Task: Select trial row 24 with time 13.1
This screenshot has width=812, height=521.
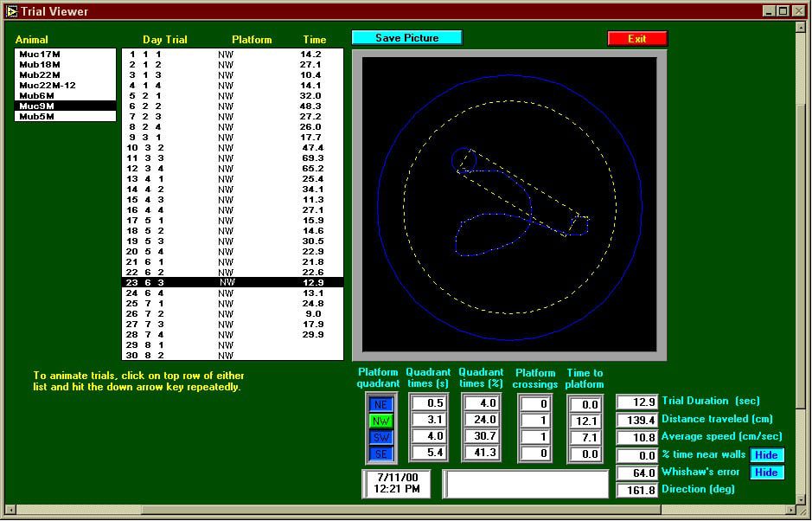Action: [232, 293]
